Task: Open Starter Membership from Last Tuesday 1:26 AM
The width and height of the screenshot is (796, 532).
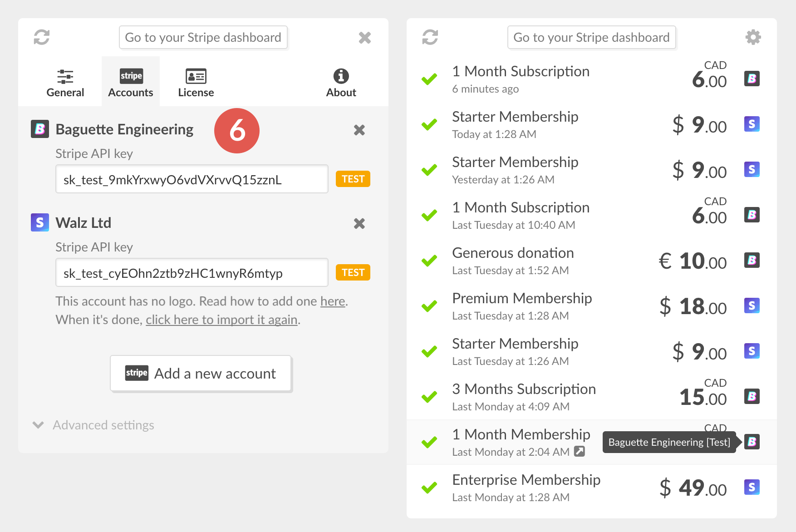Action: 592,351
